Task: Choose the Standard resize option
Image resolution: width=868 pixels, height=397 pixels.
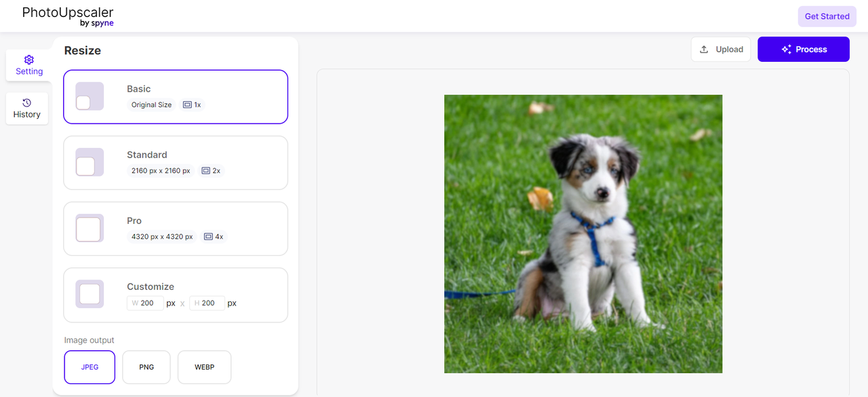Action: pos(176,163)
